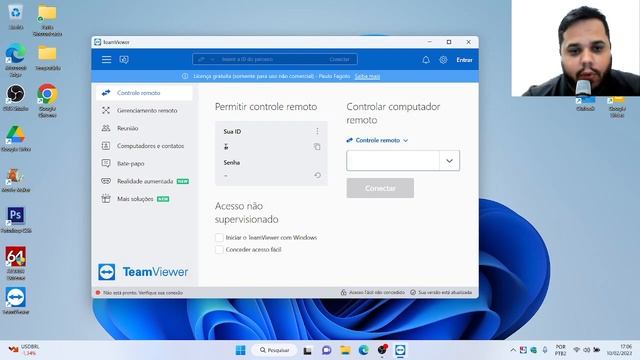Select Photoshop desktop shortcut

point(16,220)
